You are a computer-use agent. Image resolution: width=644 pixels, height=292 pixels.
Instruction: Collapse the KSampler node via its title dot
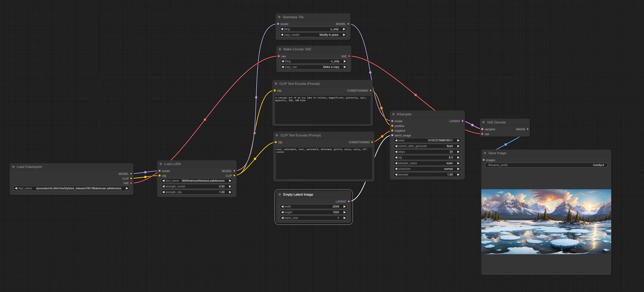click(x=394, y=114)
